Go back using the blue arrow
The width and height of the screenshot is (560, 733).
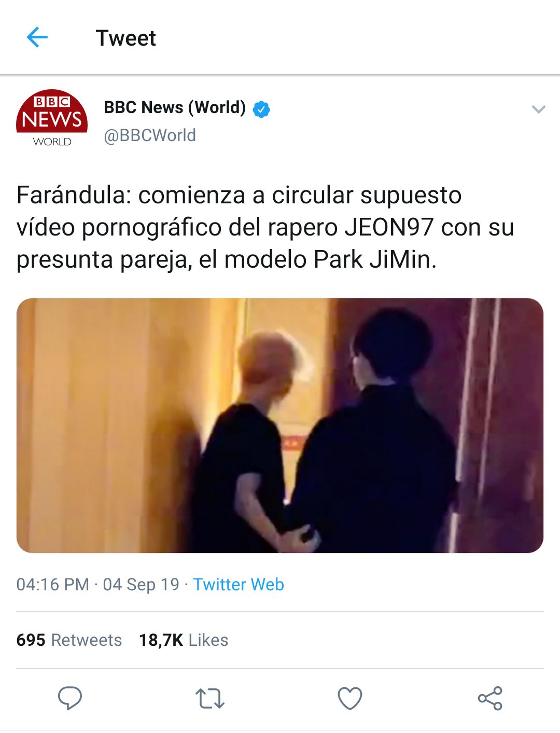coord(37,38)
